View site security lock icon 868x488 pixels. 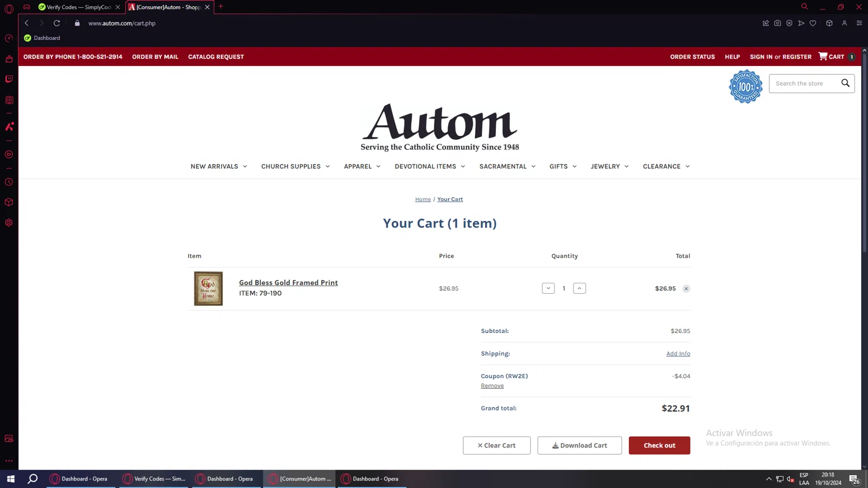pos(77,23)
